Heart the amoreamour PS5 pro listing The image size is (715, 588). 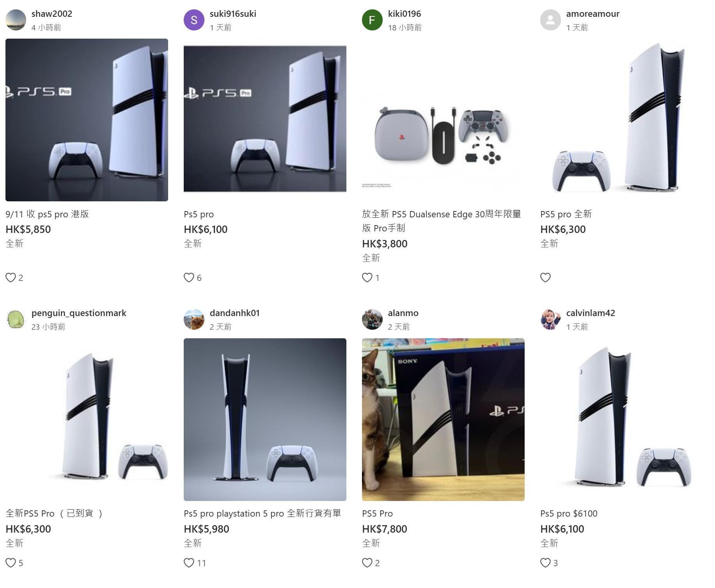(x=545, y=277)
